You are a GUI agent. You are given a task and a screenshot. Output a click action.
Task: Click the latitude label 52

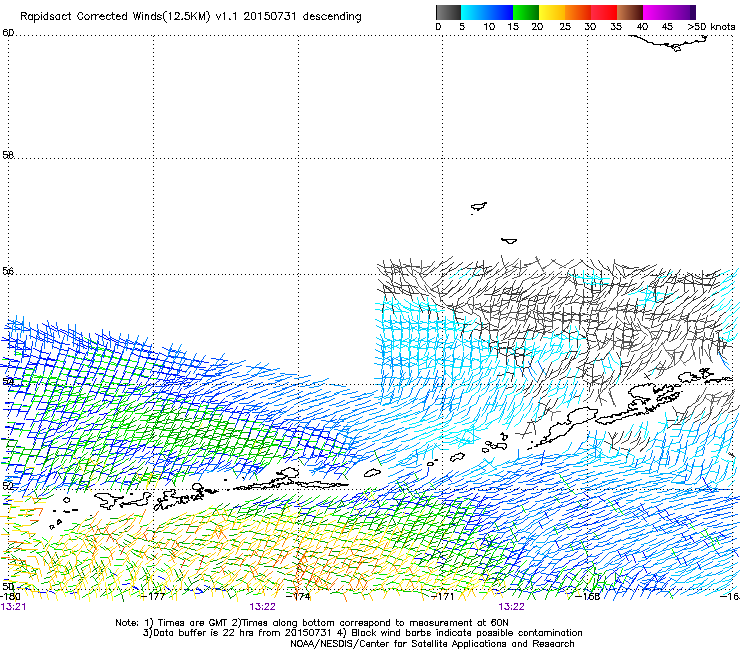(x=8, y=485)
